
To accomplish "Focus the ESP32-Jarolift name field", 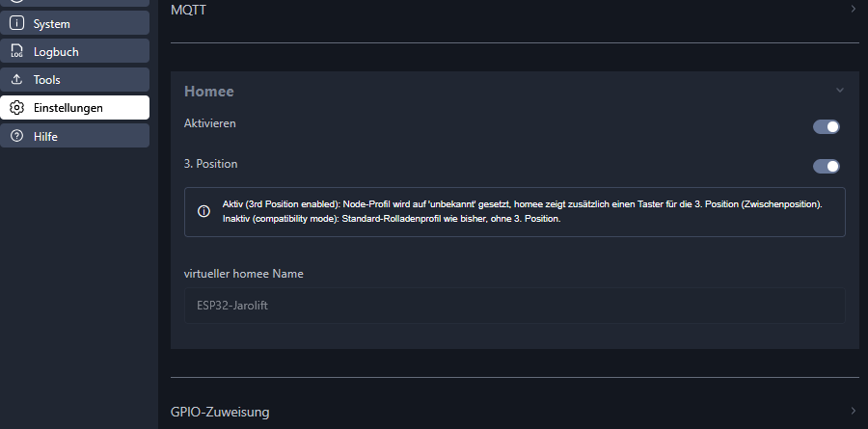I will click(514, 305).
